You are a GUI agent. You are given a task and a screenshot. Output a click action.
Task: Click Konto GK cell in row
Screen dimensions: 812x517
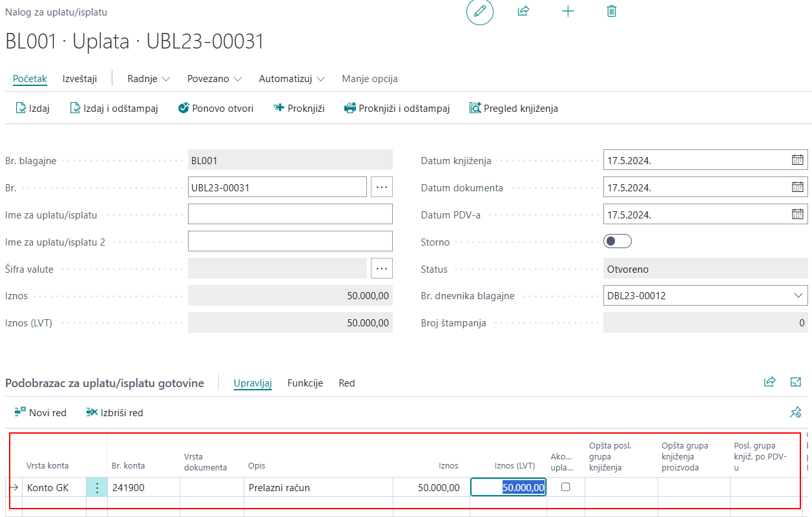coord(55,488)
